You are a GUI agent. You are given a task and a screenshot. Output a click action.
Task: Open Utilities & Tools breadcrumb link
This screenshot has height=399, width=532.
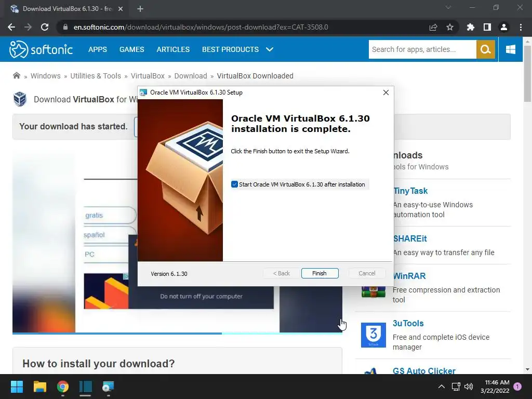(96, 76)
